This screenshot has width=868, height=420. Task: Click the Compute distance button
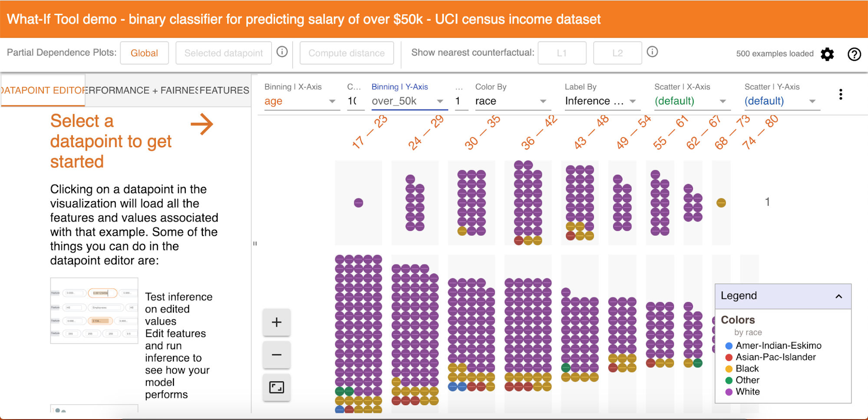(x=347, y=53)
